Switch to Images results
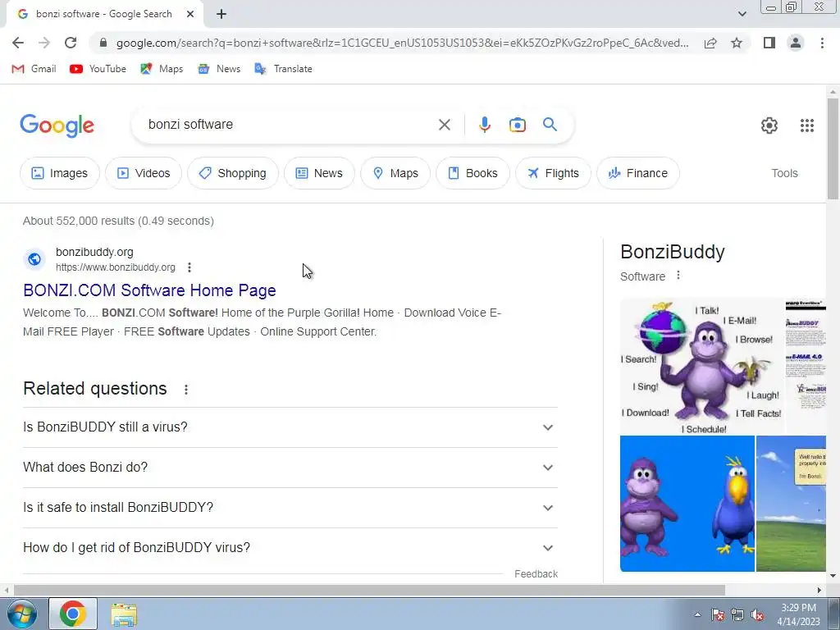 coord(59,173)
